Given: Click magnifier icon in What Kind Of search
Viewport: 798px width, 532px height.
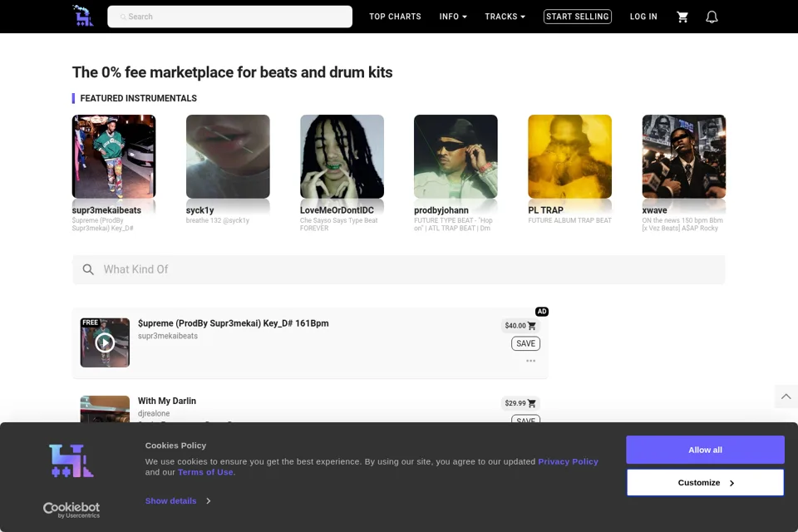Looking at the screenshot, I should click(x=88, y=269).
